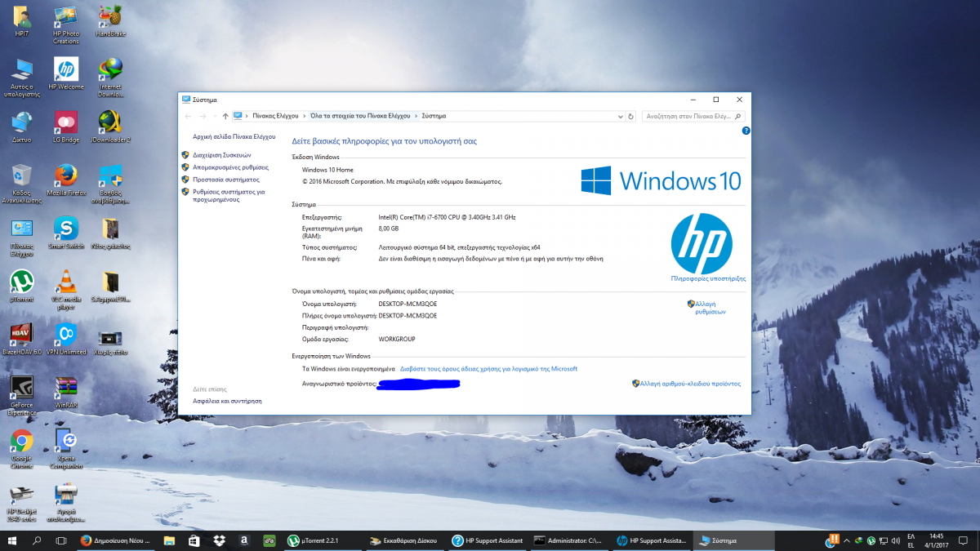Select Δίκτυο network desktop icon
980x551 pixels.
22,127
